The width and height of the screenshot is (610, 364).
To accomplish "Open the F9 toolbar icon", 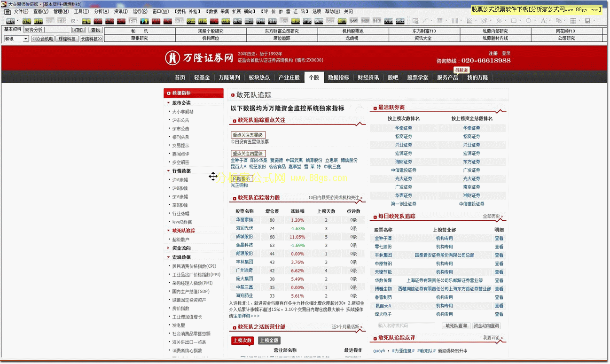I will [x=144, y=21].
